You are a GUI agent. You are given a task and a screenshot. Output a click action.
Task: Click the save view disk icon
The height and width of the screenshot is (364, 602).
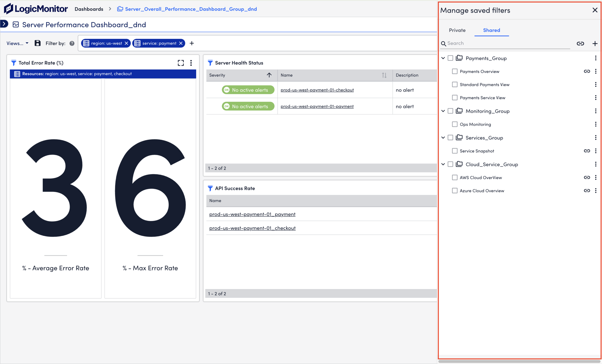click(x=37, y=43)
